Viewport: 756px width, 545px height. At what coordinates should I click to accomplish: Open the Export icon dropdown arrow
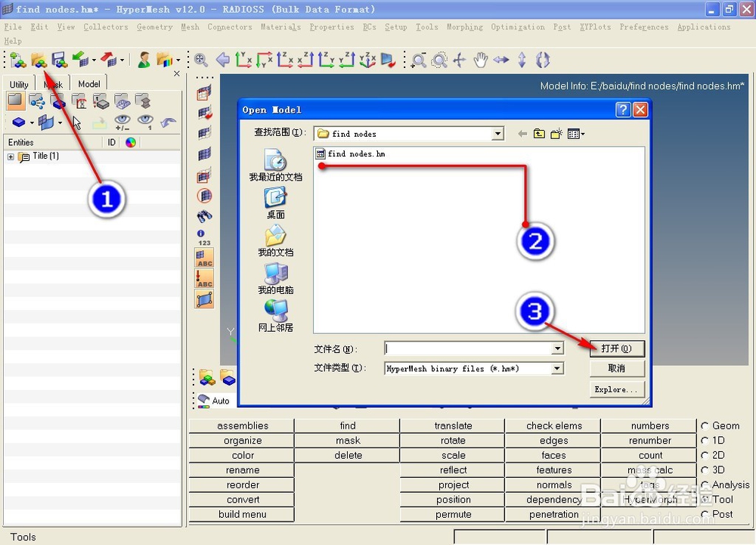tap(122, 60)
